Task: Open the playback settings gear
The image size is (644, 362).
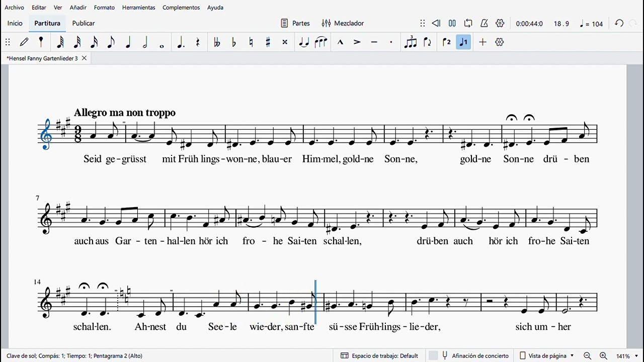Action: [500, 23]
